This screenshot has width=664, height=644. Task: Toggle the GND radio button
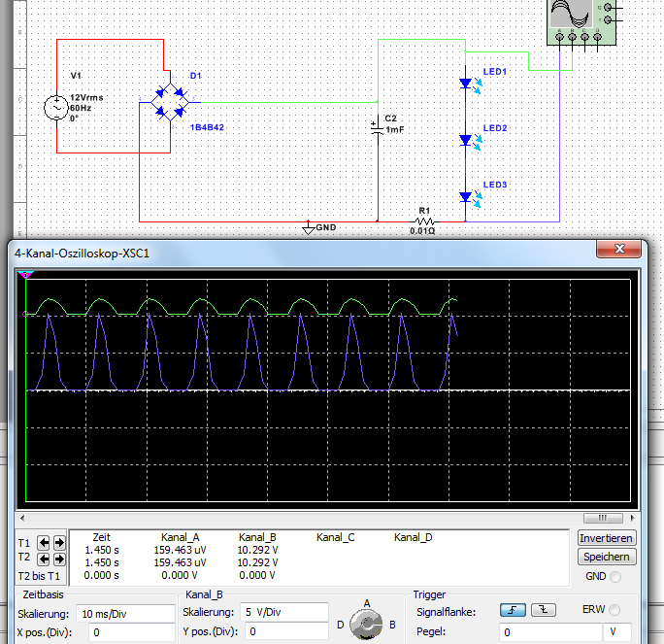(x=615, y=577)
